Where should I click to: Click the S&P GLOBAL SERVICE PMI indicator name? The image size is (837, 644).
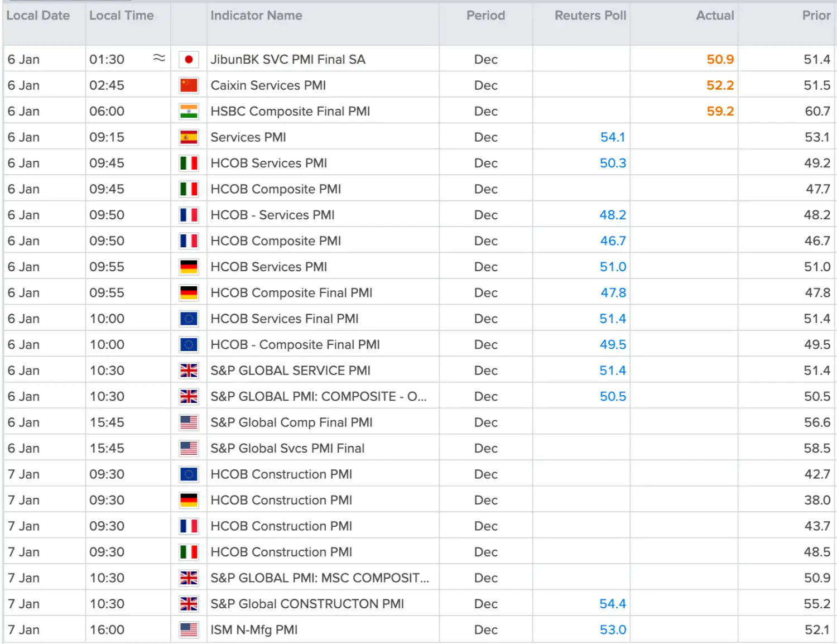click(290, 371)
